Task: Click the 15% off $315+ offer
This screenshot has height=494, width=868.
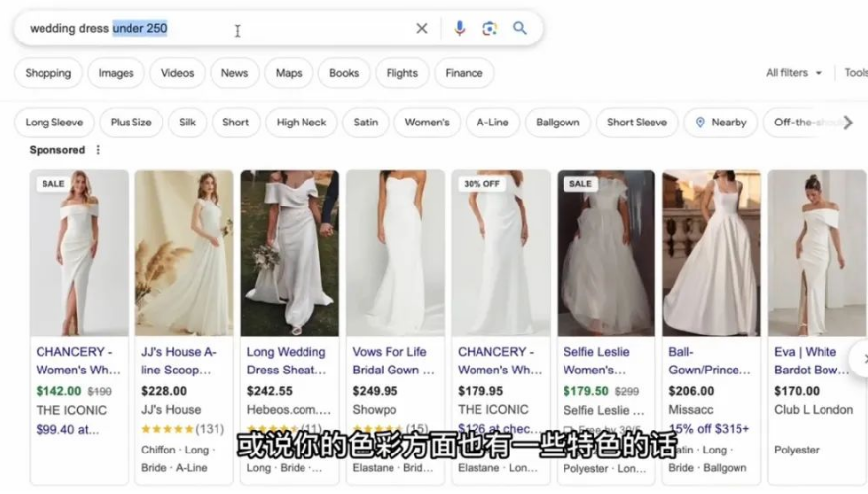Action: pos(709,429)
